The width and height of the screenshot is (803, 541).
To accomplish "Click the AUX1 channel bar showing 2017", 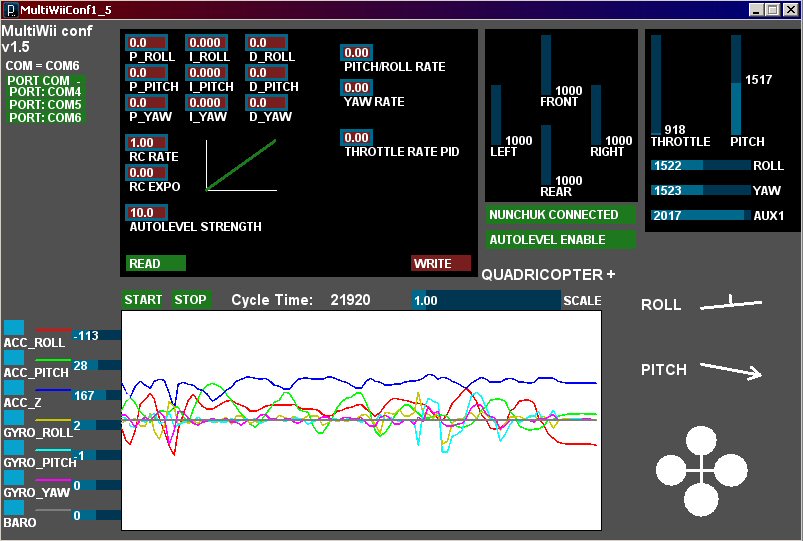I will (x=701, y=215).
